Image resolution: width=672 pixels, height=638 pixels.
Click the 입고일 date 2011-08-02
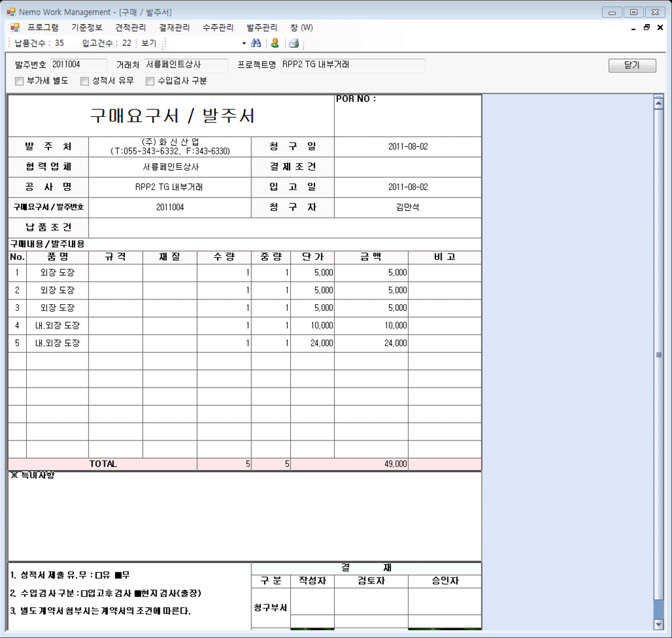click(408, 187)
